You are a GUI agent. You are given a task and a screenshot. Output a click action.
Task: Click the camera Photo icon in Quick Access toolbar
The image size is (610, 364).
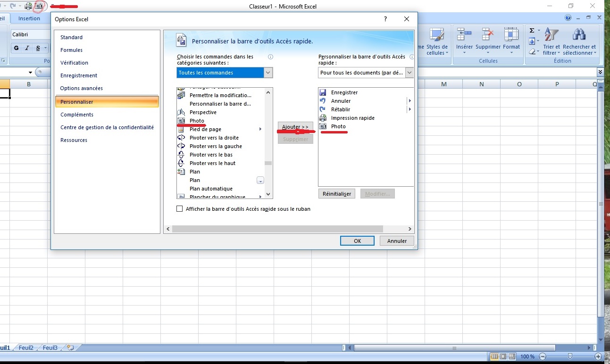click(x=39, y=7)
